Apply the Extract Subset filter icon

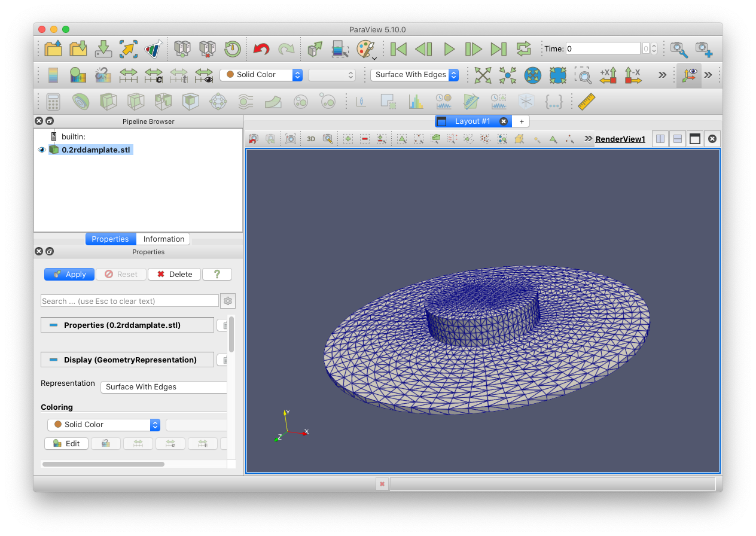click(191, 102)
